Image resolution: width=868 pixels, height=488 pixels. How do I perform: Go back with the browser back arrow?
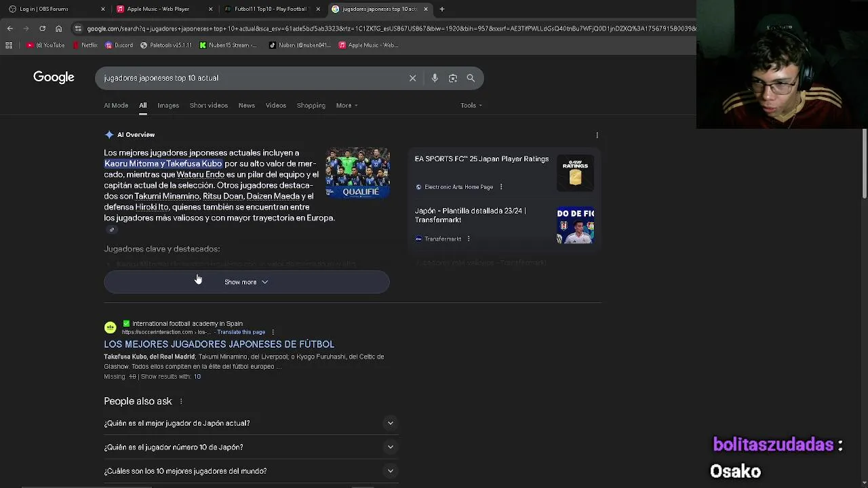click(x=9, y=28)
